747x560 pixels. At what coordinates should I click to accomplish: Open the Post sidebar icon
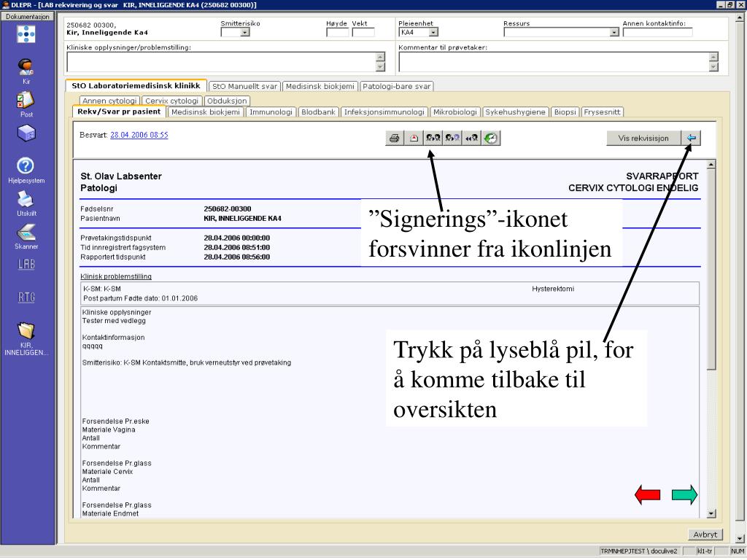26,104
